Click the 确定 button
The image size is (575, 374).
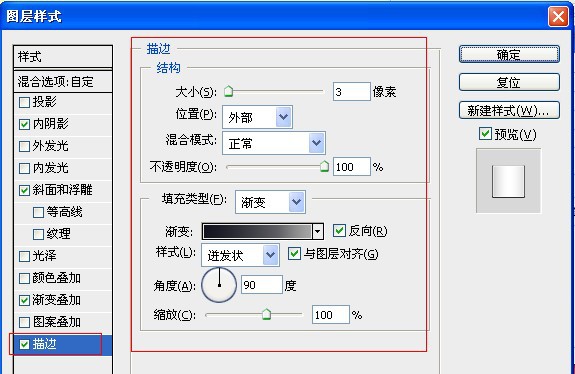point(509,55)
